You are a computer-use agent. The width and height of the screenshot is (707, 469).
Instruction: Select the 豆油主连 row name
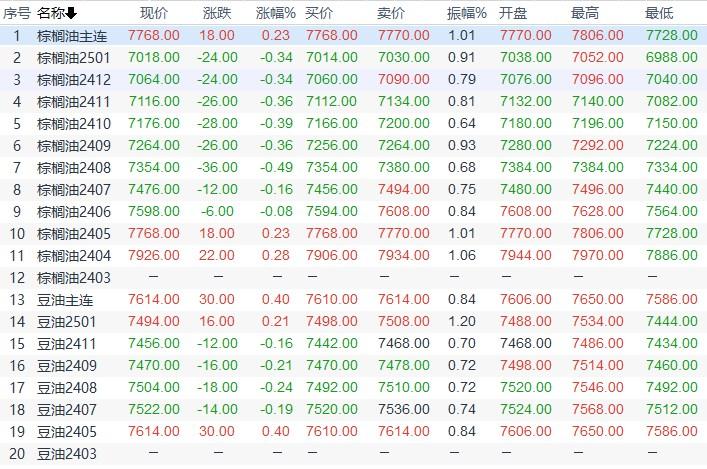(x=65, y=300)
